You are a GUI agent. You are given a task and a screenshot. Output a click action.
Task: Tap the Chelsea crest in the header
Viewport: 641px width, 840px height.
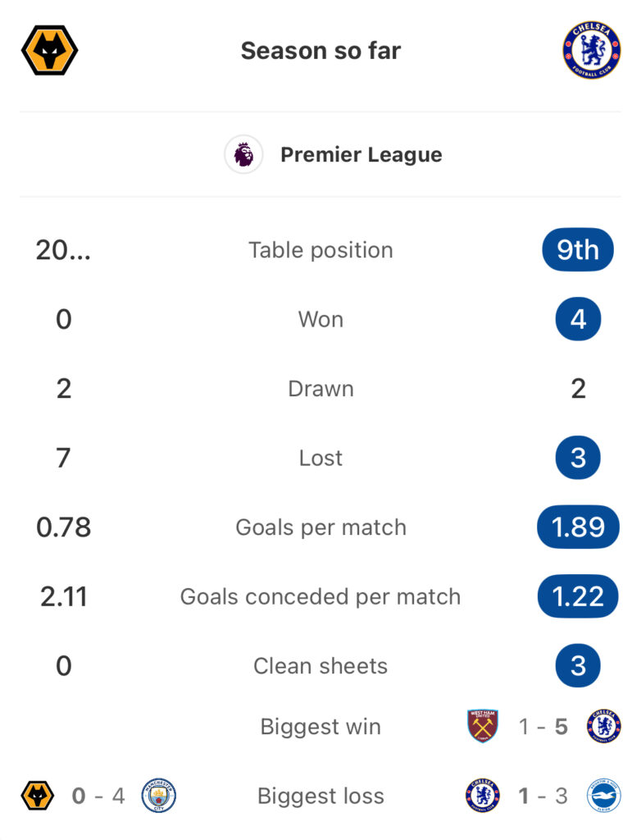point(591,50)
